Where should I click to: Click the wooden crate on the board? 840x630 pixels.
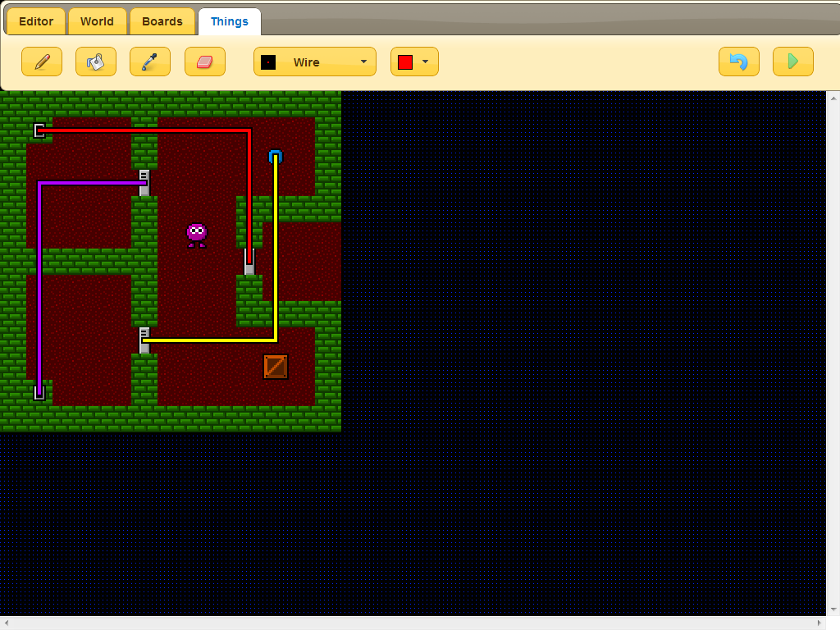pyautogui.click(x=276, y=367)
